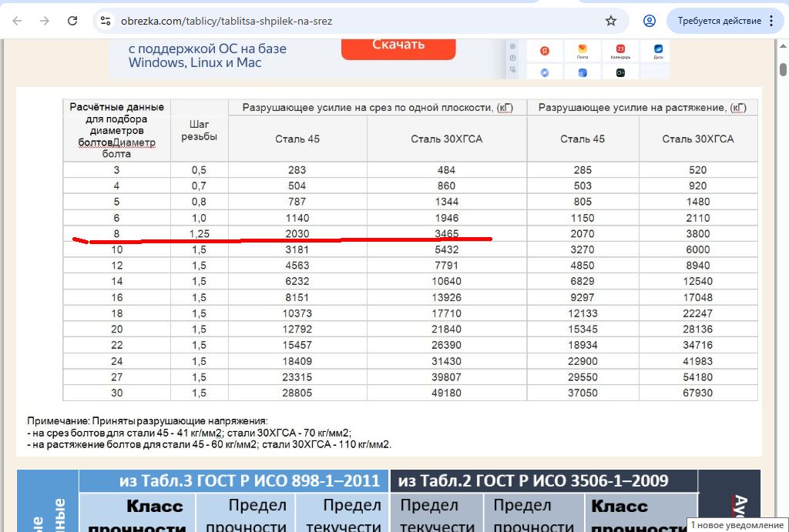Click the 'из Табл.3 ГОСТ Р ИСО 898-1–2011' header
Image resolution: width=789 pixels, height=532 pixels.
(x=249, y=481)
